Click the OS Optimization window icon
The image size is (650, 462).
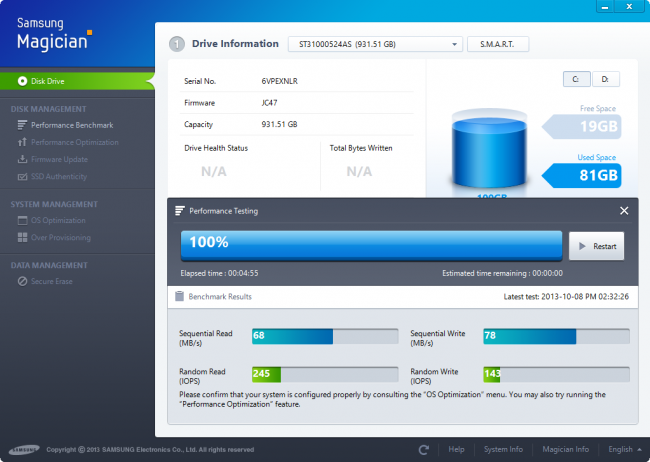click(x=22, y=220)
